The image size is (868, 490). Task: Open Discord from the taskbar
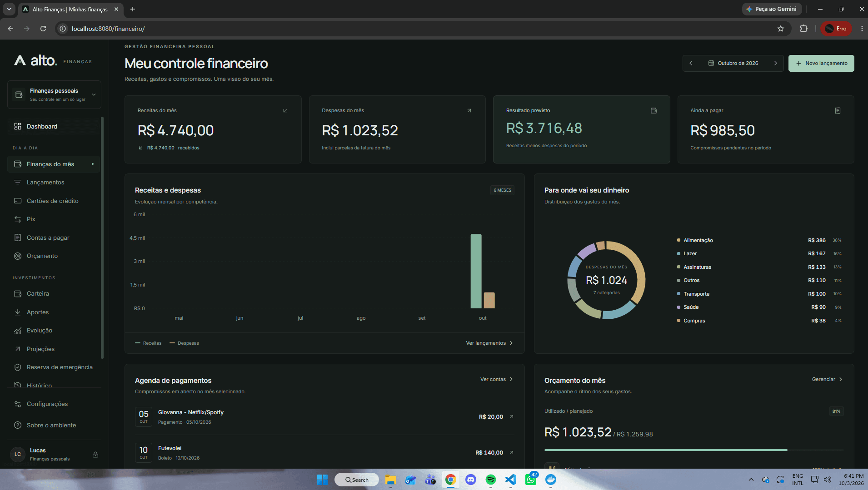point(471,480)
